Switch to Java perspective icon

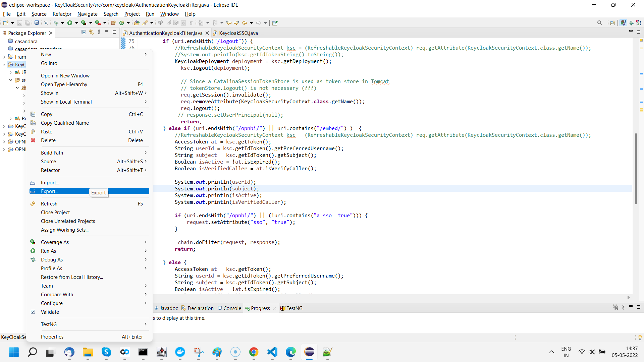(x=623, y=23)
